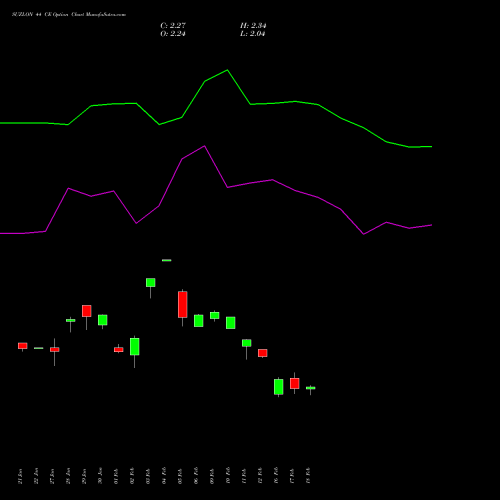Click the '10 Feb' date label

[228, 476]
